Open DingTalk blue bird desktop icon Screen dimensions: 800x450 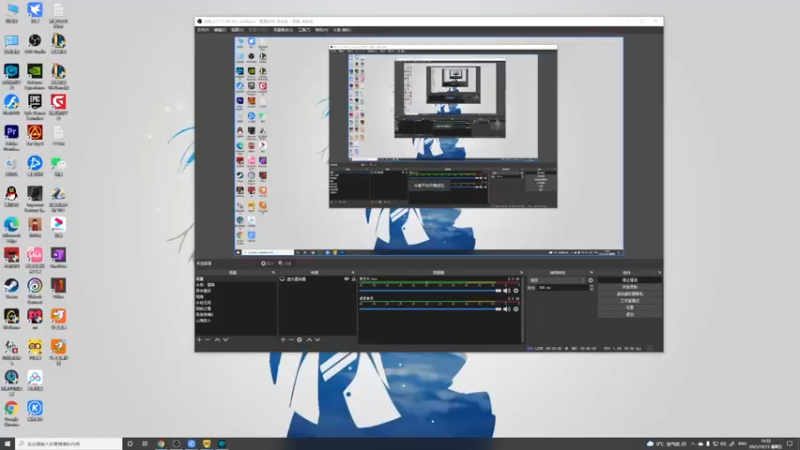(x=35, y=10)
